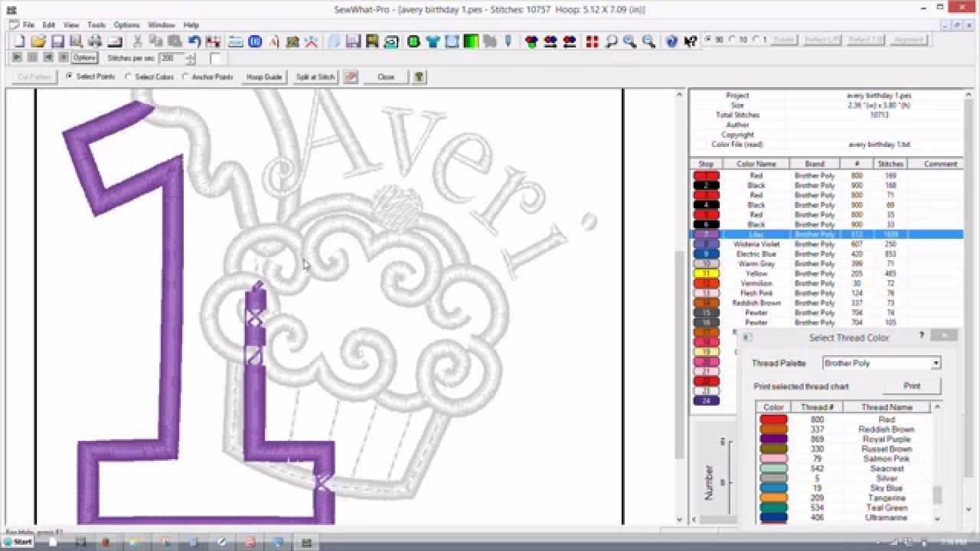
Task: Open the Edit menu
Action: (48, 25)
